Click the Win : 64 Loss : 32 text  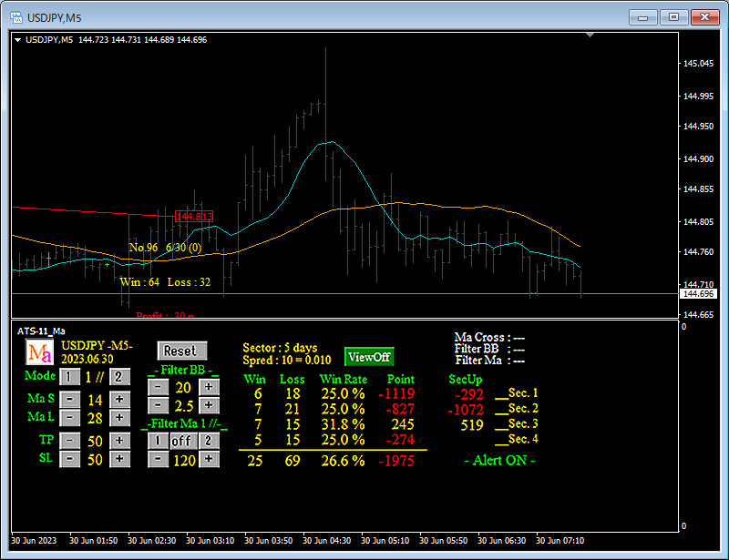pos(165,282)
